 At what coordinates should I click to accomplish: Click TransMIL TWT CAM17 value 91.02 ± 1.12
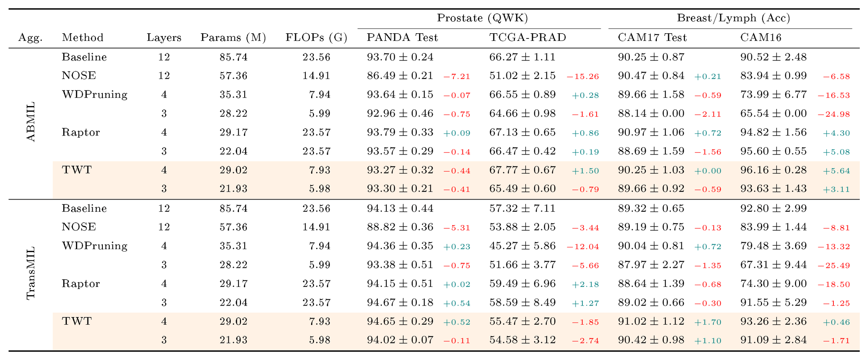pyautogui.click(x=651, y=321)
